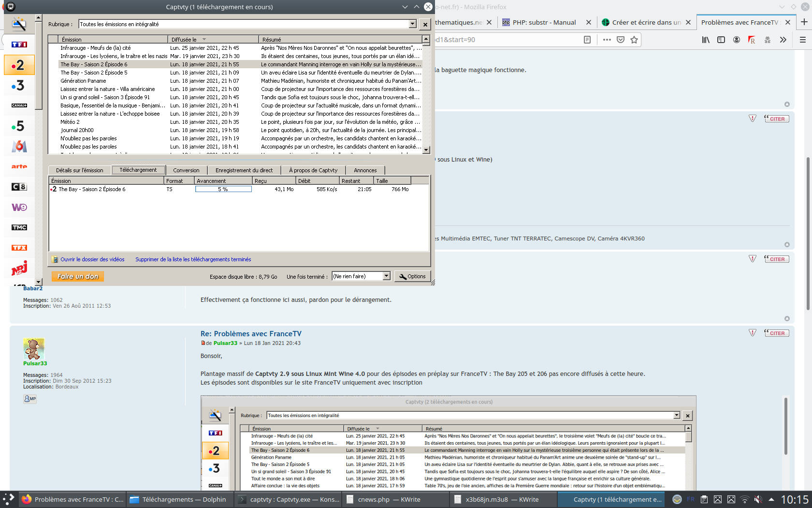Click the 5 % download progress bar

(x=223, y=189)
